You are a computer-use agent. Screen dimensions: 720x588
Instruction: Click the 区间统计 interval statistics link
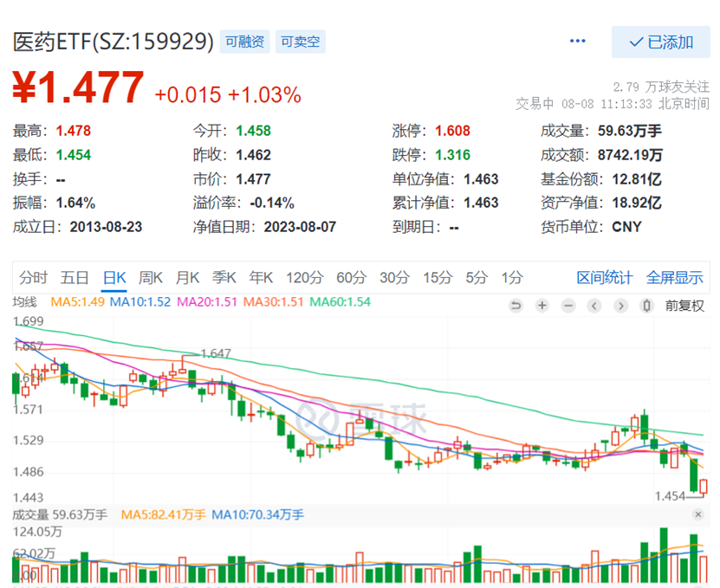tap(604, 278)
